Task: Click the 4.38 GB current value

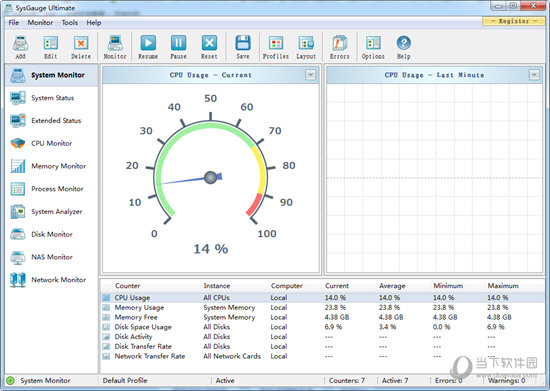Action: 336,317
